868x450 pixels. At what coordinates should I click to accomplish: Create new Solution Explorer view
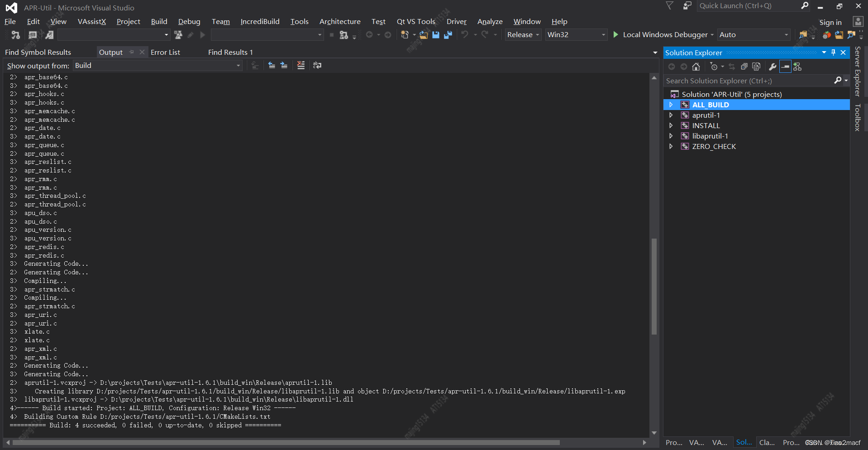point(797,66)
